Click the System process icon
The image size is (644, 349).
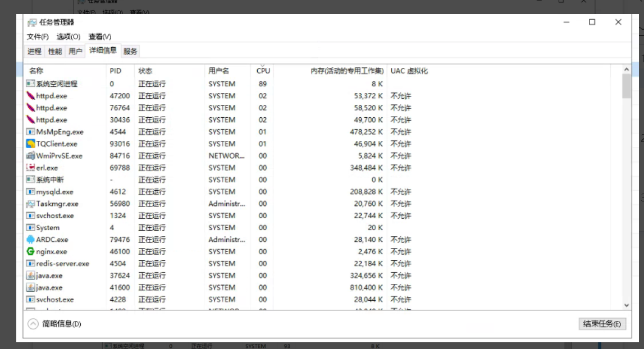pos(30,227)
